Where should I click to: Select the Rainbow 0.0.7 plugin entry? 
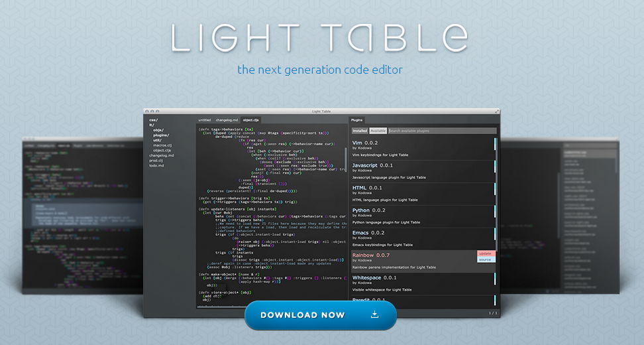(x=423, y=261)
